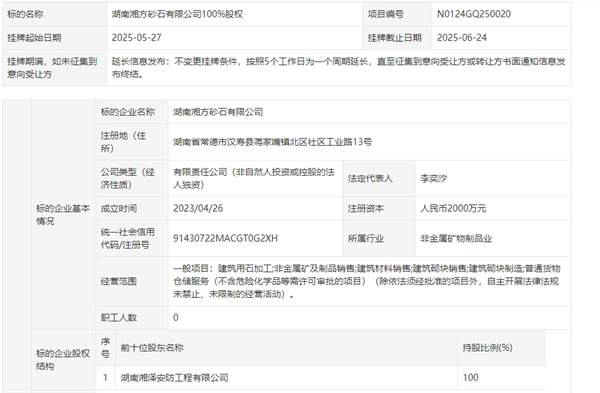Click the 挂牌截止日期 label
Viewport: 600px width, 393px height.
pyautogui.click(x=395, y=38)
